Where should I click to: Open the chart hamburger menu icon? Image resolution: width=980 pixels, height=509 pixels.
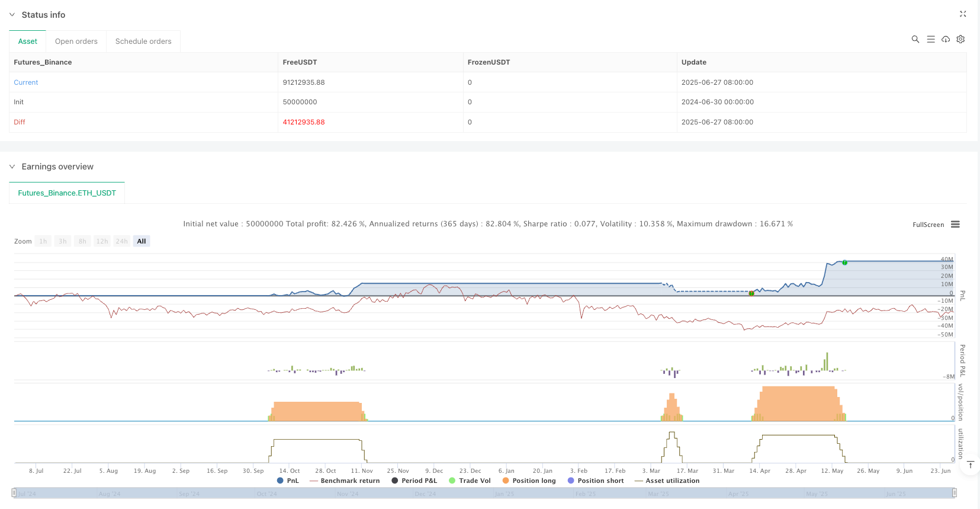click(x=955, y=225)
